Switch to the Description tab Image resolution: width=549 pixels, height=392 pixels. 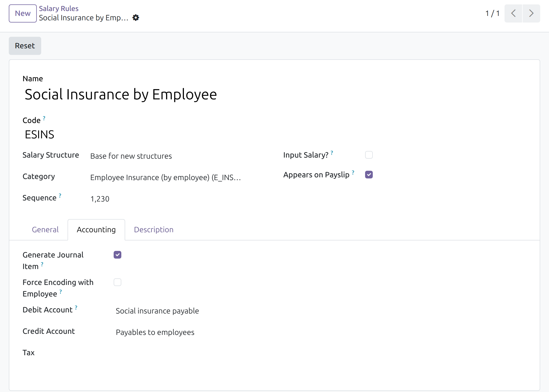coord(154,230)
